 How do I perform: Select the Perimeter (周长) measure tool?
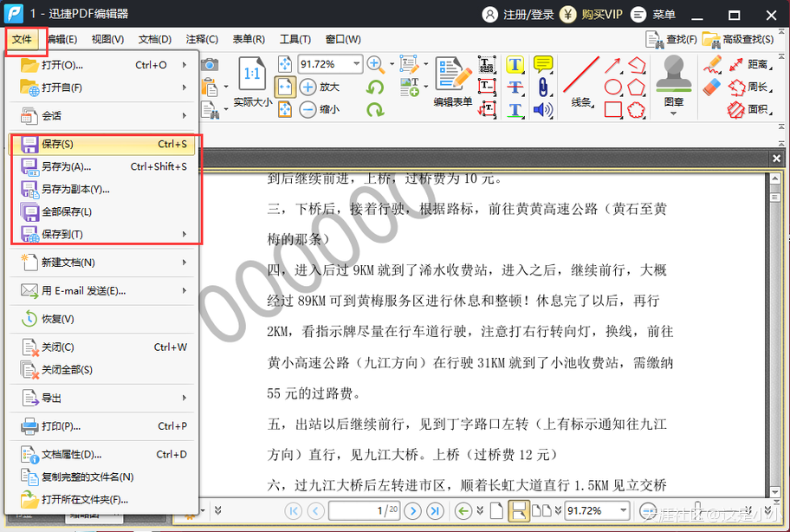pyautogui.click(x=751, y=88)
